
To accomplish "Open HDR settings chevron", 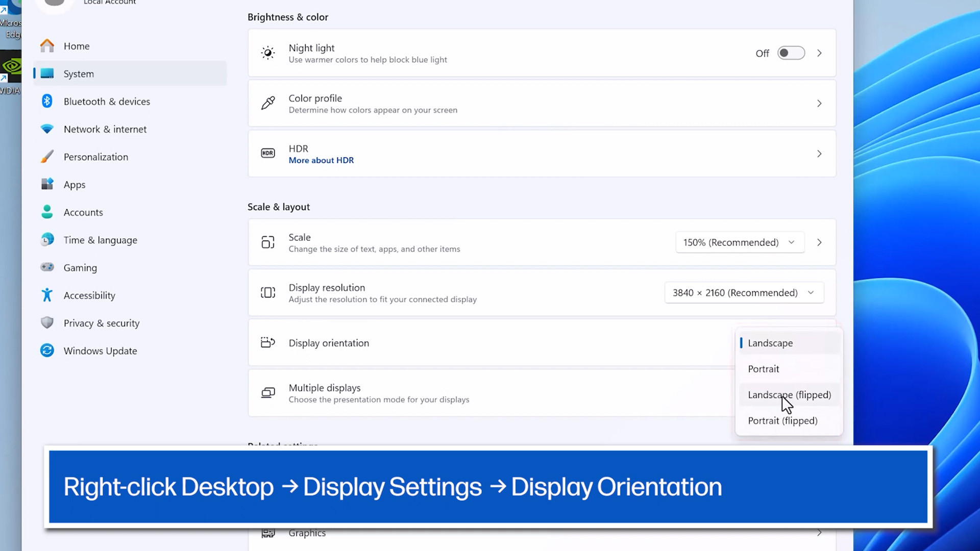I will point(819,154).
